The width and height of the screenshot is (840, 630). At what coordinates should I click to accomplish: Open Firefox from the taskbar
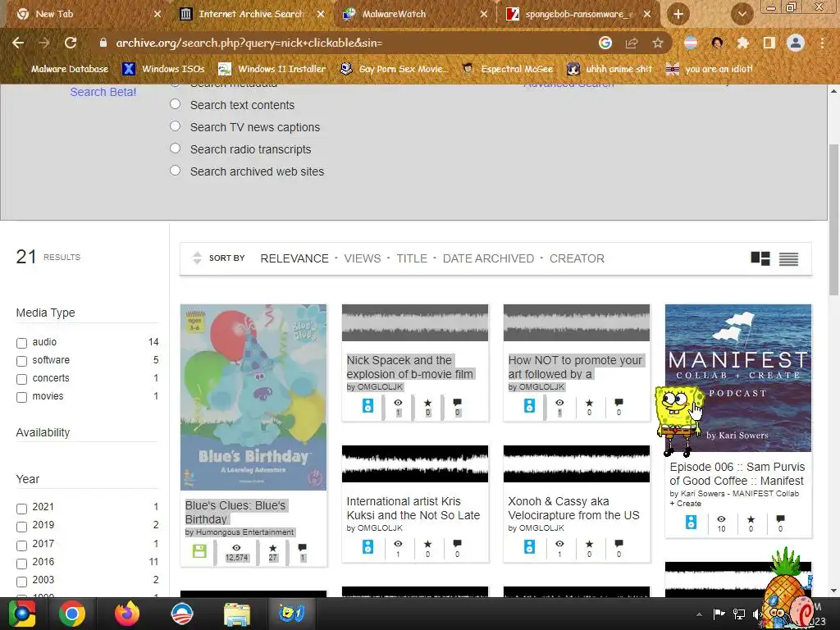(x=127, y=614)
